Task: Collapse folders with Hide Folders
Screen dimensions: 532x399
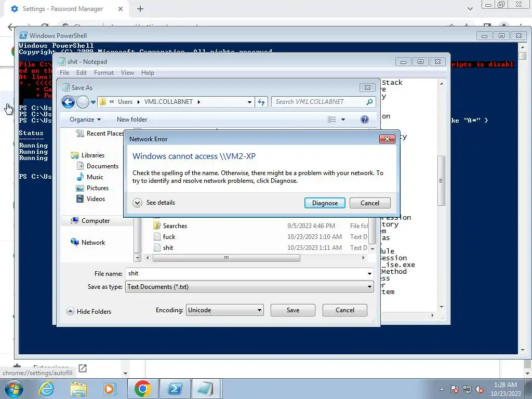Action: (x=89, y=312)
